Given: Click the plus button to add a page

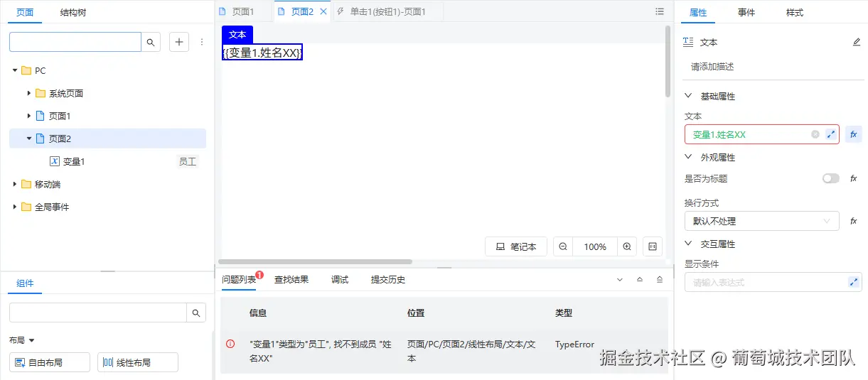Looking at the screenshot, I should click(179, 42).
